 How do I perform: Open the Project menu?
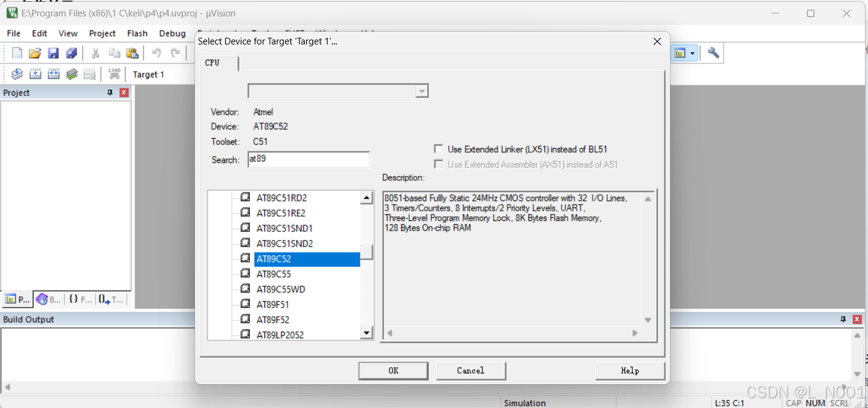102,33
